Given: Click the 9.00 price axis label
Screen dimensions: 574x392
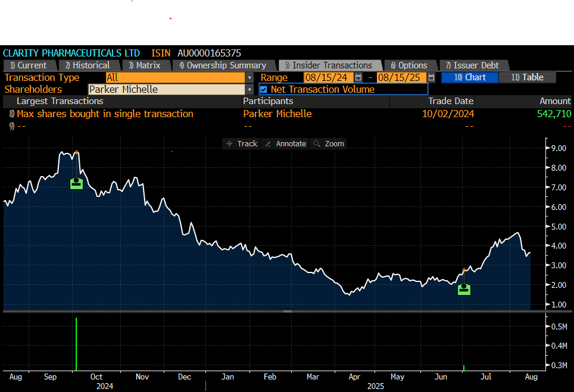Looking at the screenshot, I should (559, 148).
